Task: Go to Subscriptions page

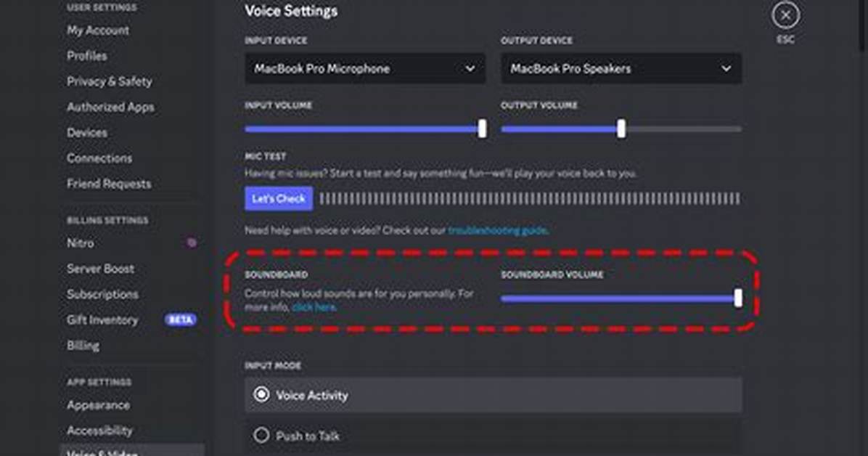Action: click(102, 294)
